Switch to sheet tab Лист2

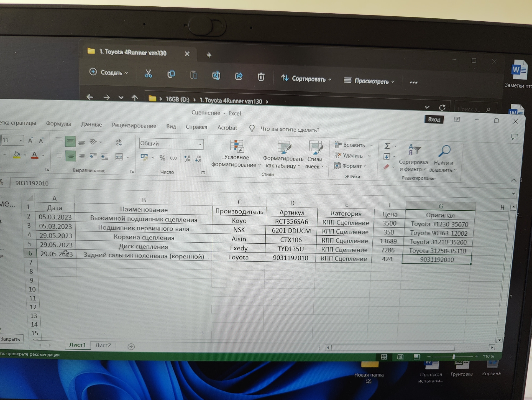pos(103,345)
